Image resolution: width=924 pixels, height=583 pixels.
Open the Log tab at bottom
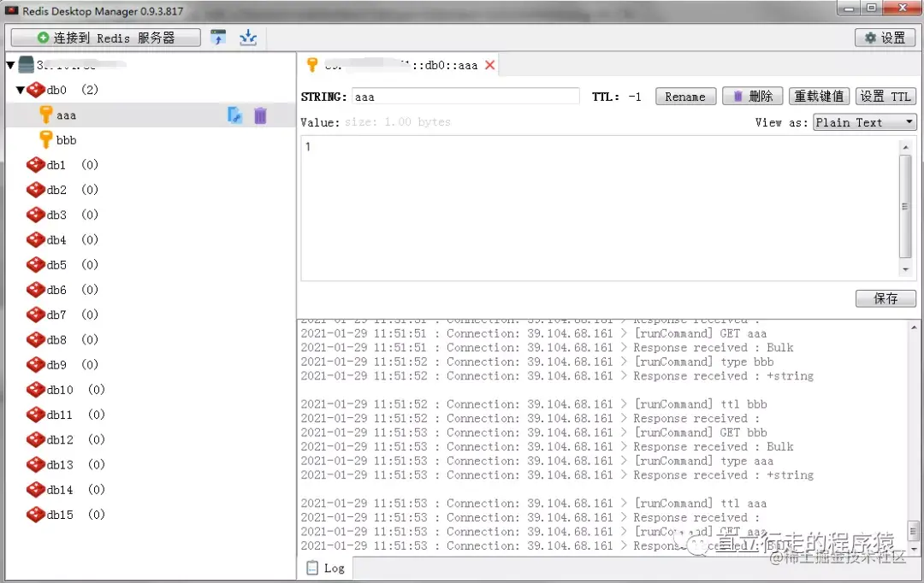tap(326, 568)
